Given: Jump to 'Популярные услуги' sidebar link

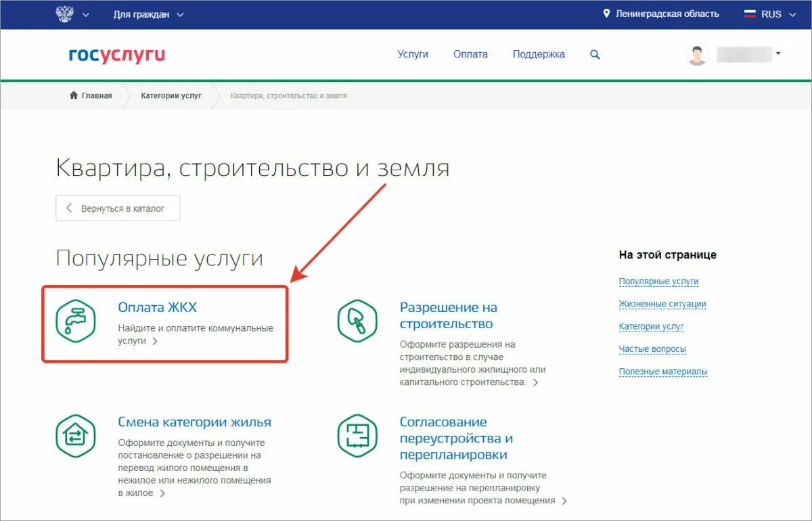Looking at the screenshot, I should tap(658, 281).
